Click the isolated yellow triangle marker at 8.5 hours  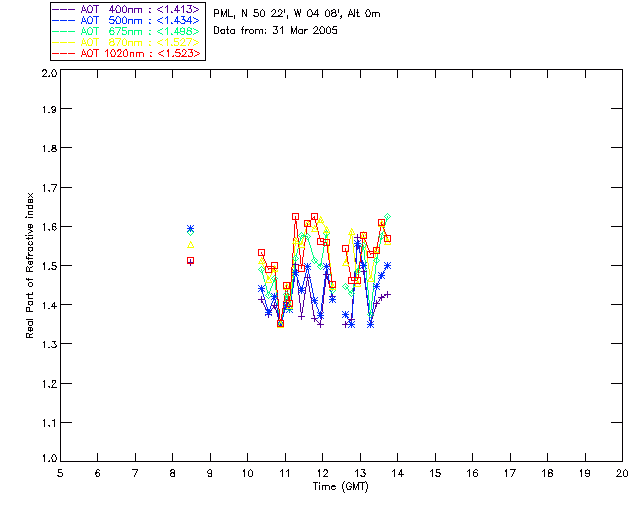point(190,245)
